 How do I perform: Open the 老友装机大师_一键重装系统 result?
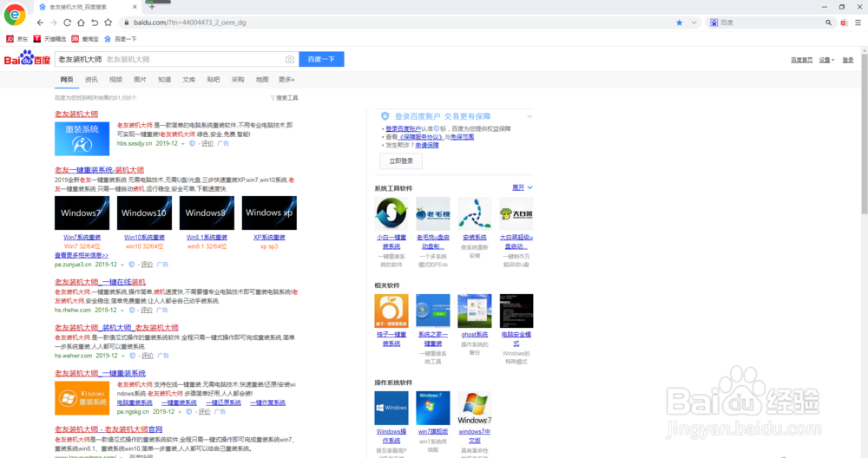(100, 373)
